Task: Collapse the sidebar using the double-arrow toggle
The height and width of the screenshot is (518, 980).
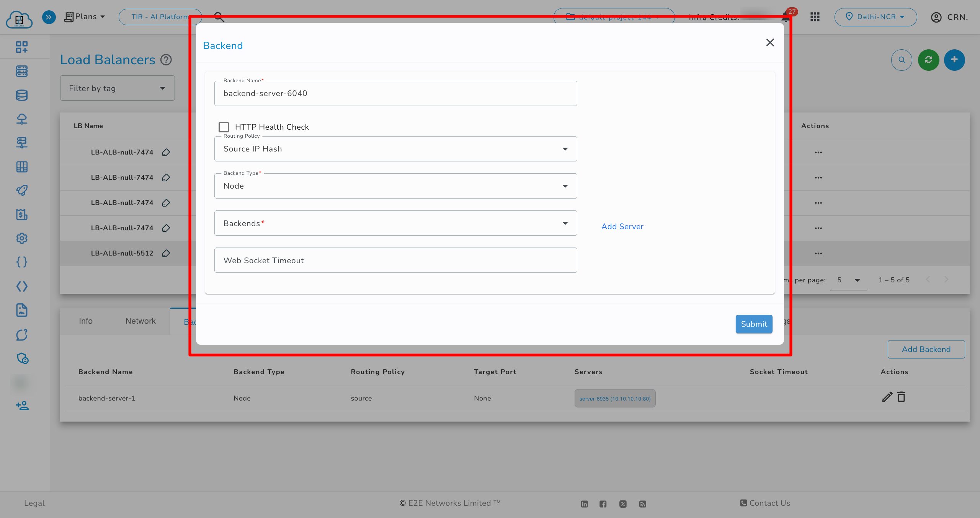Action: [49, 17]
